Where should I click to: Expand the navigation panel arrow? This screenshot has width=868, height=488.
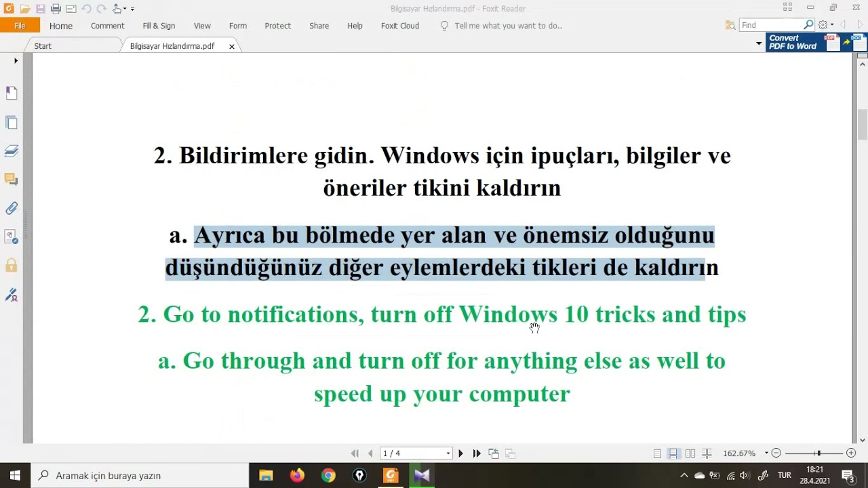pos(16,61)
